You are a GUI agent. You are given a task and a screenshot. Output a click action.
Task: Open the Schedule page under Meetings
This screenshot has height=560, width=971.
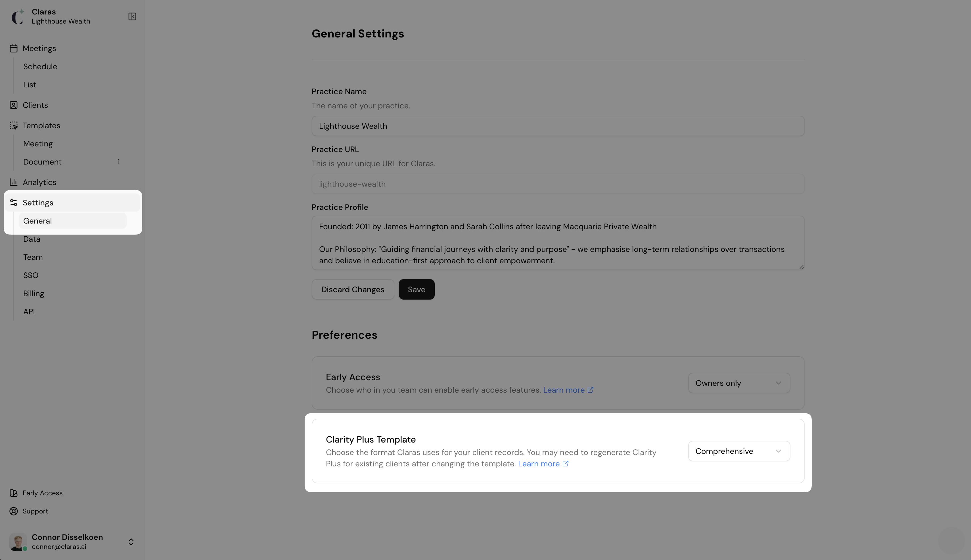tap(40, 67)
